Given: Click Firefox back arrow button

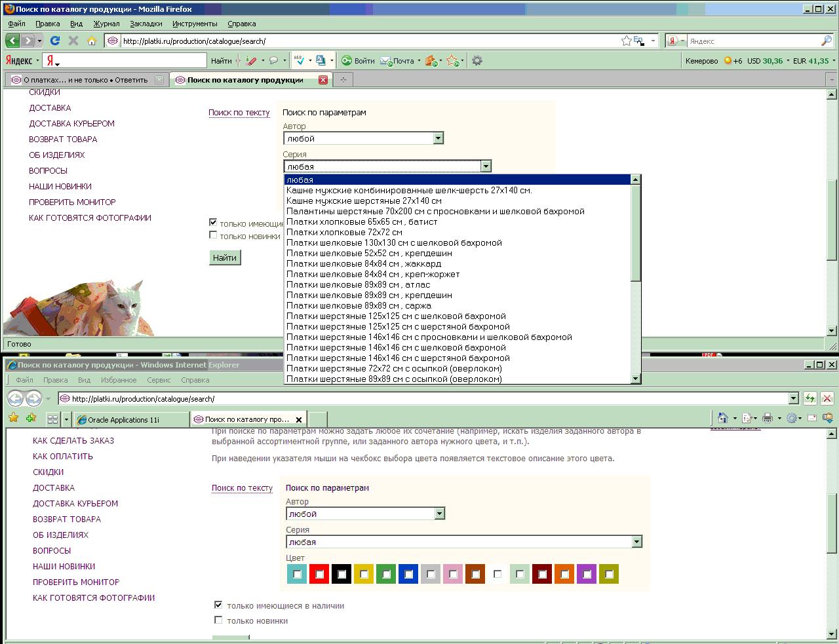Looking at the screenshot, I should click(x=12, y=41).
